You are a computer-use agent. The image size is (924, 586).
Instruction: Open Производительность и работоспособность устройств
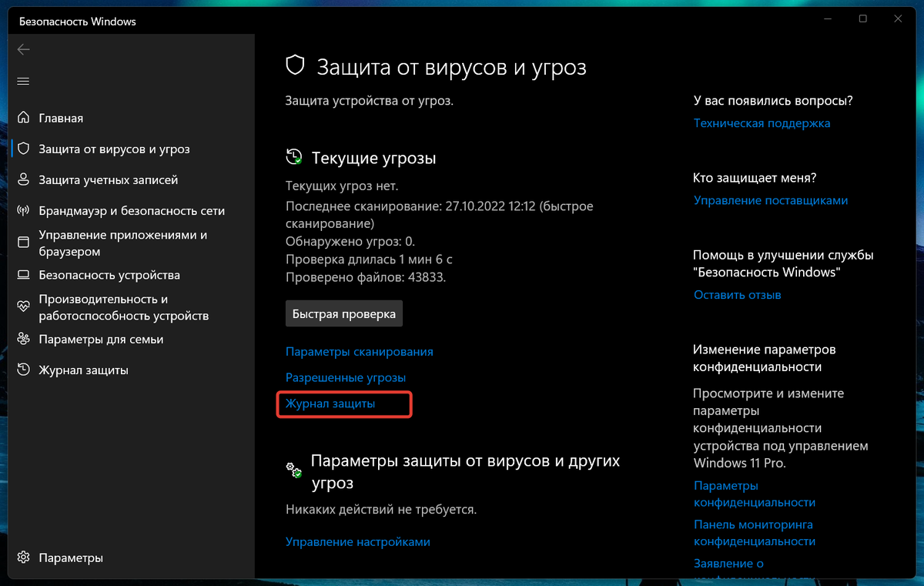[x=123, y=307]
